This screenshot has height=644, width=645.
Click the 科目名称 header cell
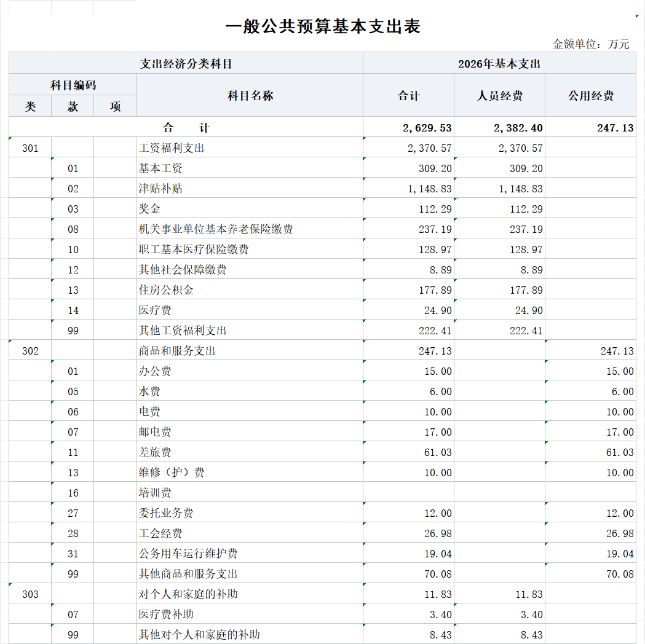pyautogui.click(x=250, y=95)
